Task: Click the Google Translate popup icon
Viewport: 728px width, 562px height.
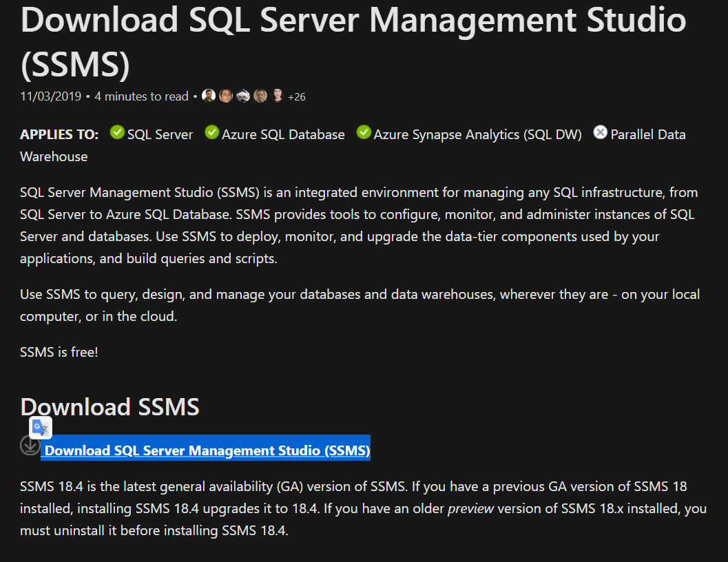Action: coord(40,428)
